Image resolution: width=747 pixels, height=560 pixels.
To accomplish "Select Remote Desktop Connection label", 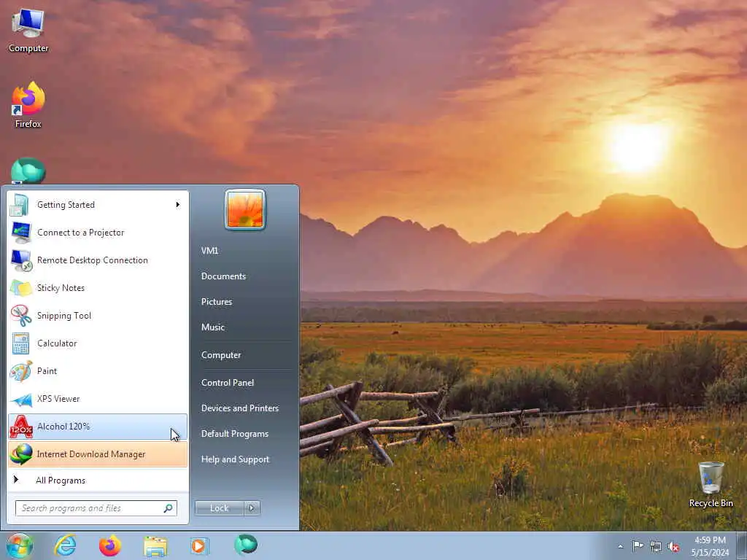I will tap(93, 260).
